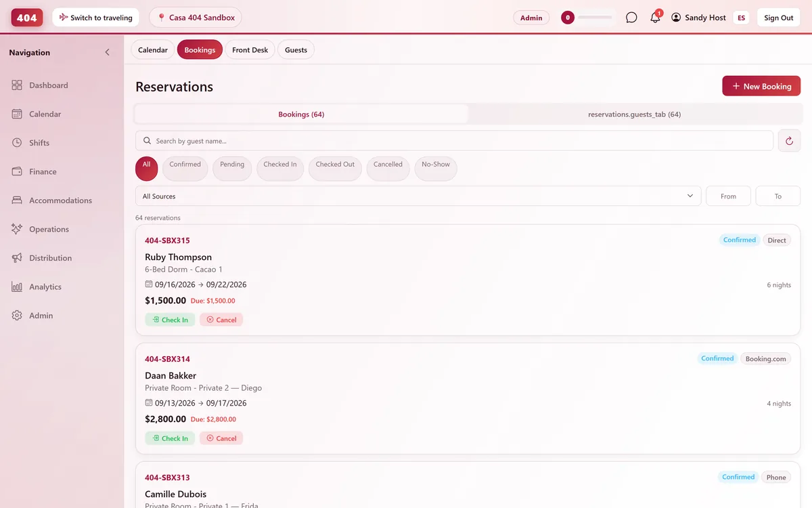The width and height of the screenshot is (812, 508).
Task: Check In Daan Bakker's booking
Action: (170, 438)
